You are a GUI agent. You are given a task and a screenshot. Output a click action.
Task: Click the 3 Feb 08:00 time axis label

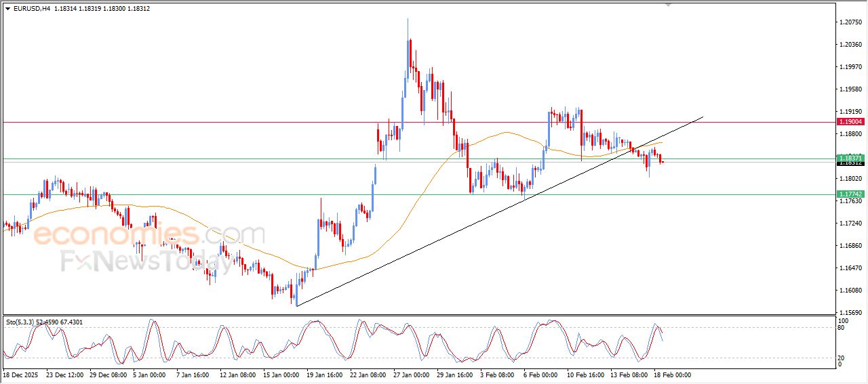tap(498, 375)
